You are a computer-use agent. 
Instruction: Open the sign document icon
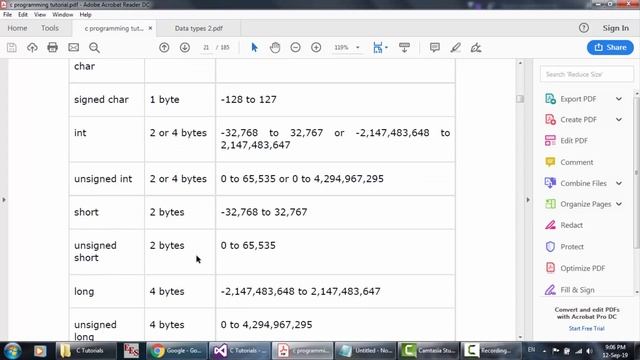tap(476, 47)
